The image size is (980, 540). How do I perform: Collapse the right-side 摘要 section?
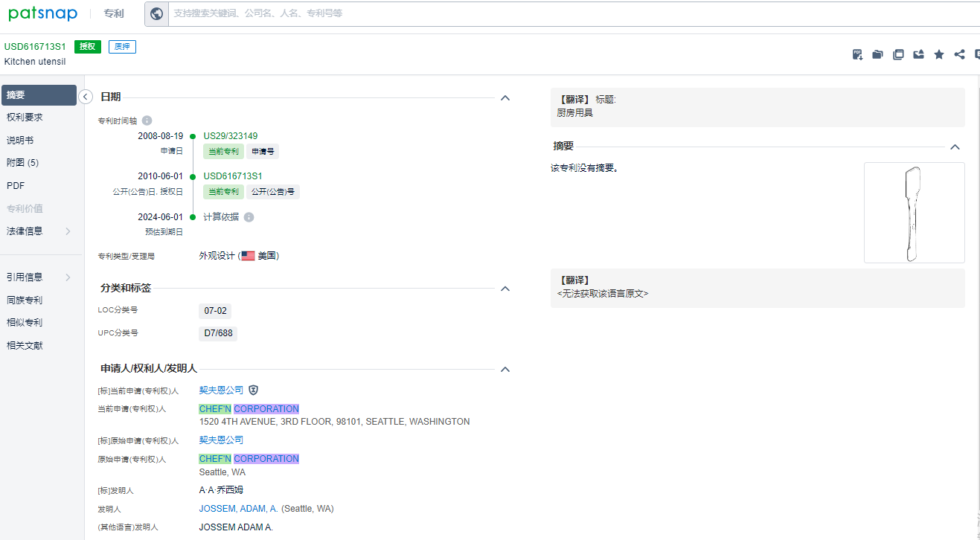[x=955, y=147]
